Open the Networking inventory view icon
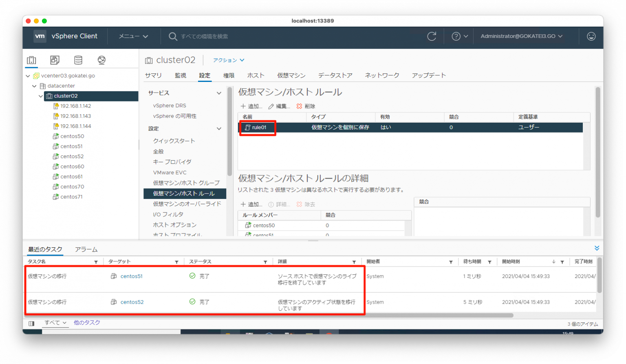The image size is (626, 364). (101, 60)
